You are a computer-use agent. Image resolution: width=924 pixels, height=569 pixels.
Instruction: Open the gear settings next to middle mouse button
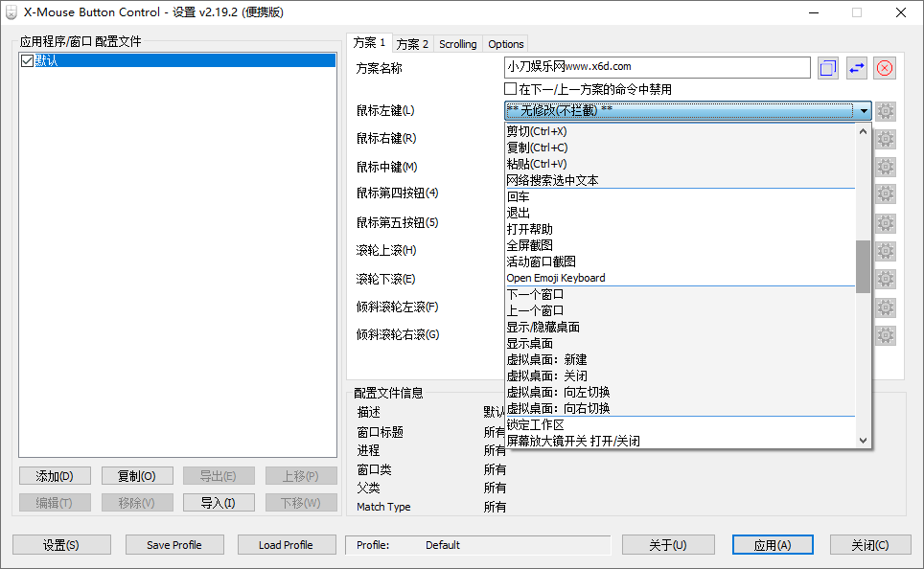(x=884, y=167)
